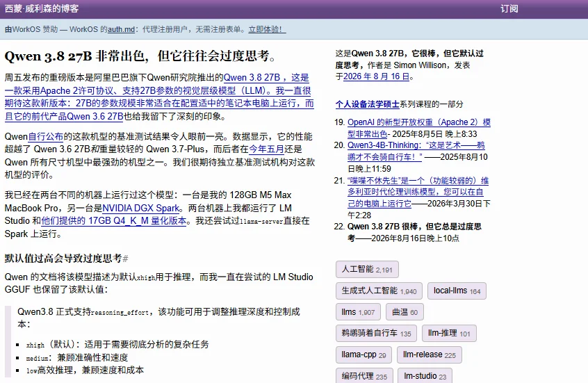Open the 17GB Q4_K_M 量化版本 link
Viewport: 588px width, 383px height.
click(113, 221)
